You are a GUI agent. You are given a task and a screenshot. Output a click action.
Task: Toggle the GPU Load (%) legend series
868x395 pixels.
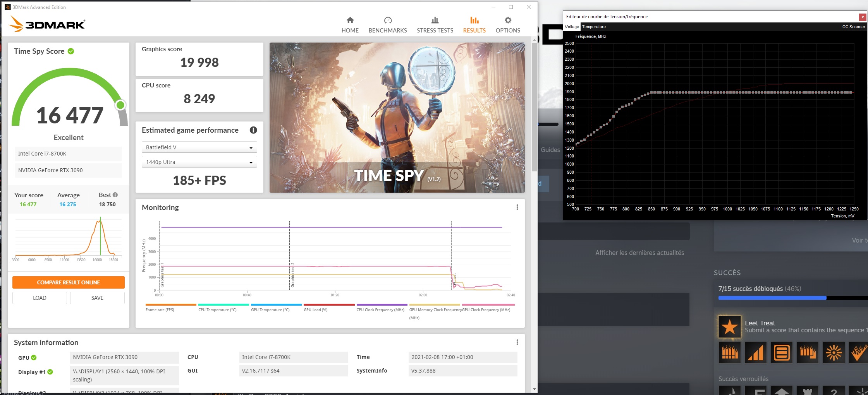pos(315,310)
